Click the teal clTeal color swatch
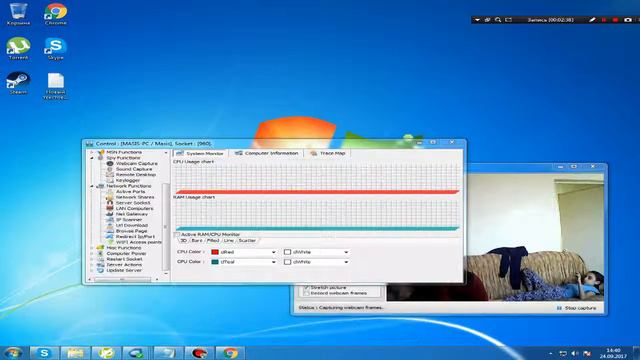Image resolution: width=640 pixels, height=360 pixels. (215, 262)
